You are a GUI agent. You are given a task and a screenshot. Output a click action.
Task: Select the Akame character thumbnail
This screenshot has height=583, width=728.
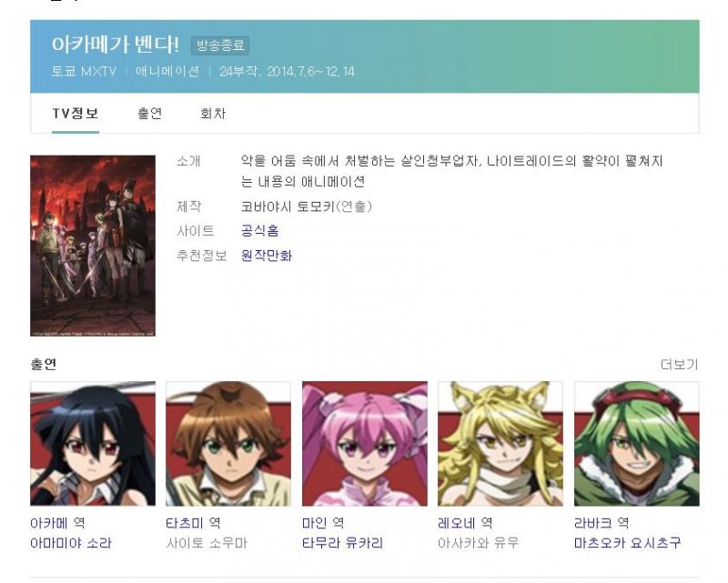click(x=93, y=444)
